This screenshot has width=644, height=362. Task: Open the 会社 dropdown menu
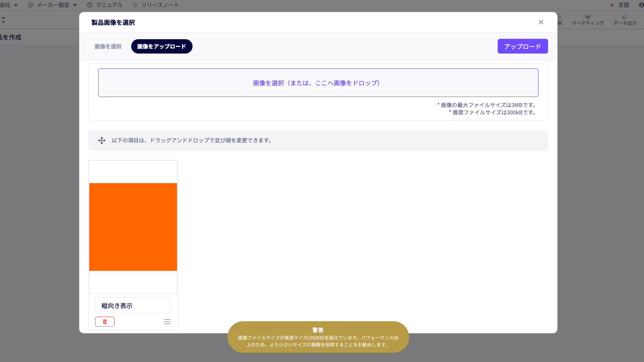click(9, 5)
